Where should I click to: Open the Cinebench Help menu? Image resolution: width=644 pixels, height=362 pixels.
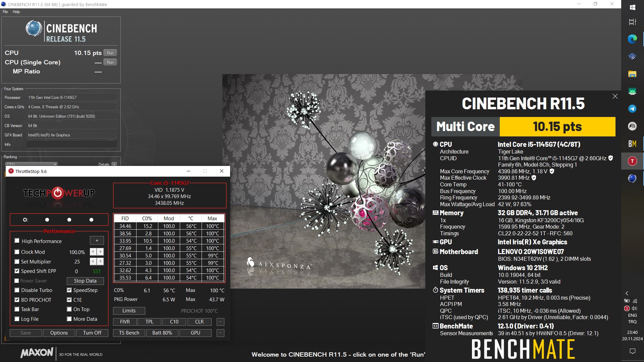pyautogui.click(x=16, y=12)
